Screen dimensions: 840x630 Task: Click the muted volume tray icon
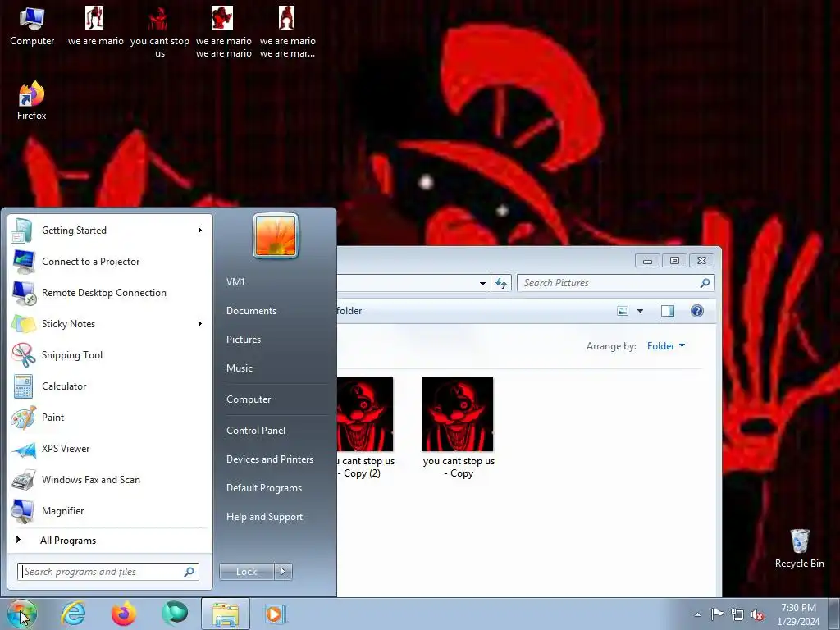(x=757, y=614)
